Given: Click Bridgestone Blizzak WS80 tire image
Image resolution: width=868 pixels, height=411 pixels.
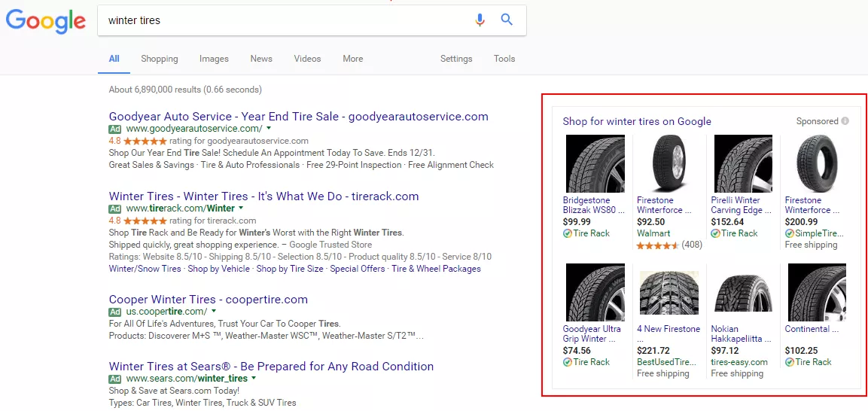Looking at the screenshot, I should (x=595, y=164).
